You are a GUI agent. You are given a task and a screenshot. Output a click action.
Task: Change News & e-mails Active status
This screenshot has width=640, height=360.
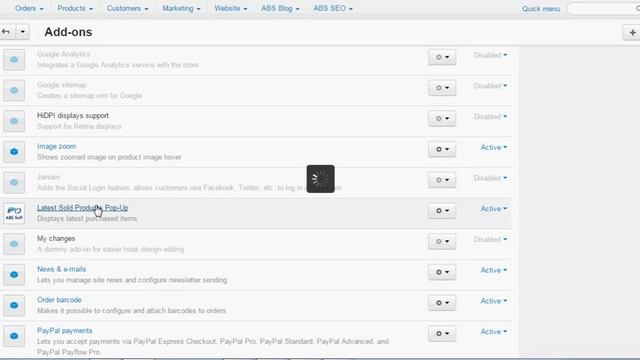[493, 270]
